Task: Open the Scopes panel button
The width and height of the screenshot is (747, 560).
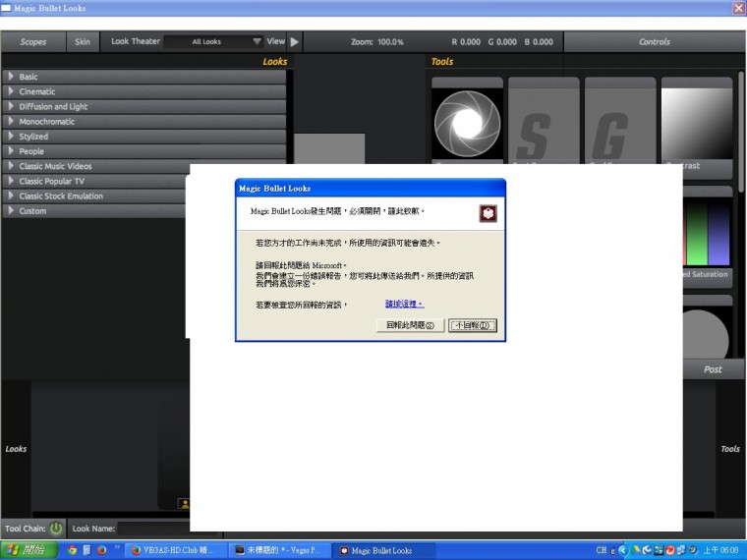Action: [32, 42]
